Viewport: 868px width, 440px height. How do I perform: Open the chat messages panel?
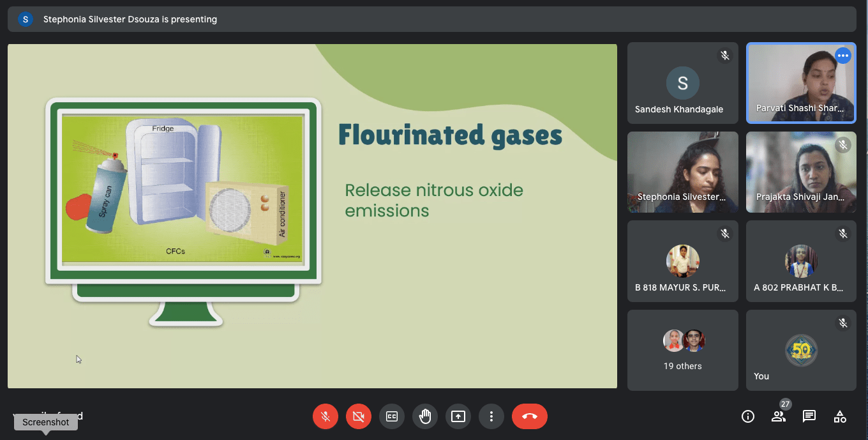tap(809, 416)
